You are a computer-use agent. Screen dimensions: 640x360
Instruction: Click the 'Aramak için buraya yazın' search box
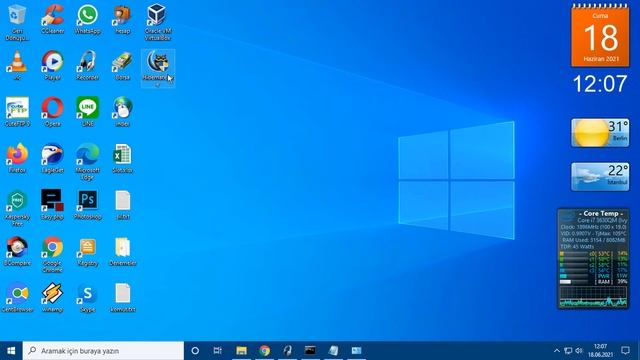pyautogui.click(x=103, y=351)
